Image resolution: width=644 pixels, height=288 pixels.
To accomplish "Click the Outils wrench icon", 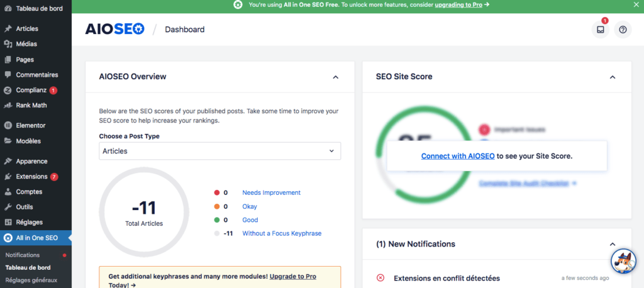I will [8, 207].
